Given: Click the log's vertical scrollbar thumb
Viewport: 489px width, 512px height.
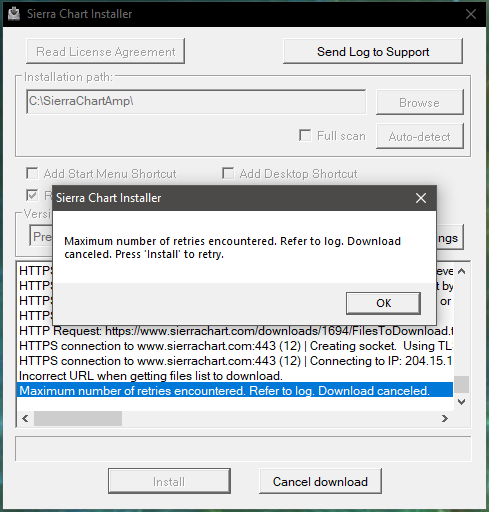Looking at the screenshot, I should (462, 384).
